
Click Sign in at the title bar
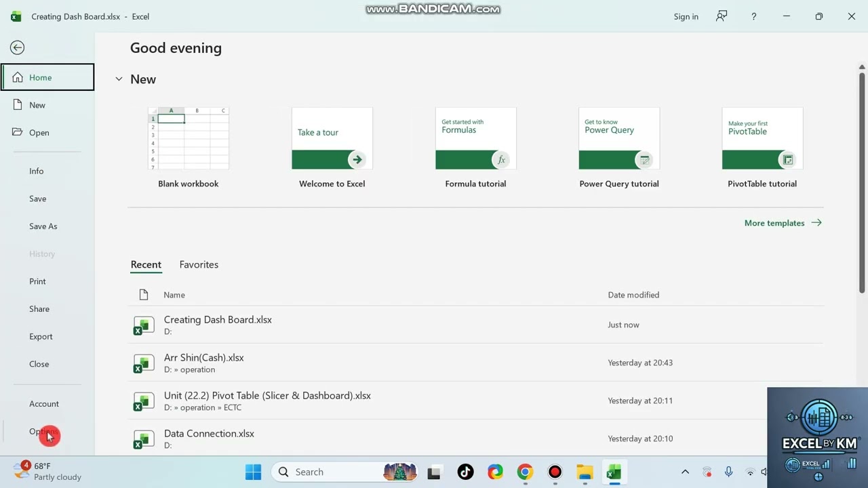point(686,16)
